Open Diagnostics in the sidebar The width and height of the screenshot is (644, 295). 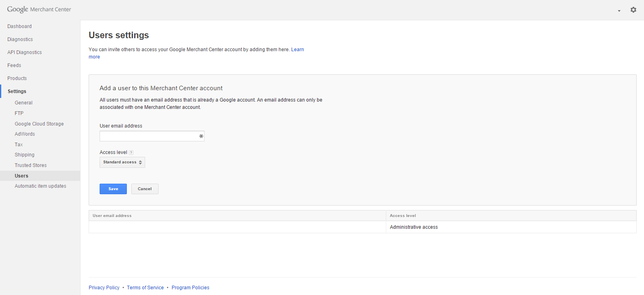click(20, 39)
